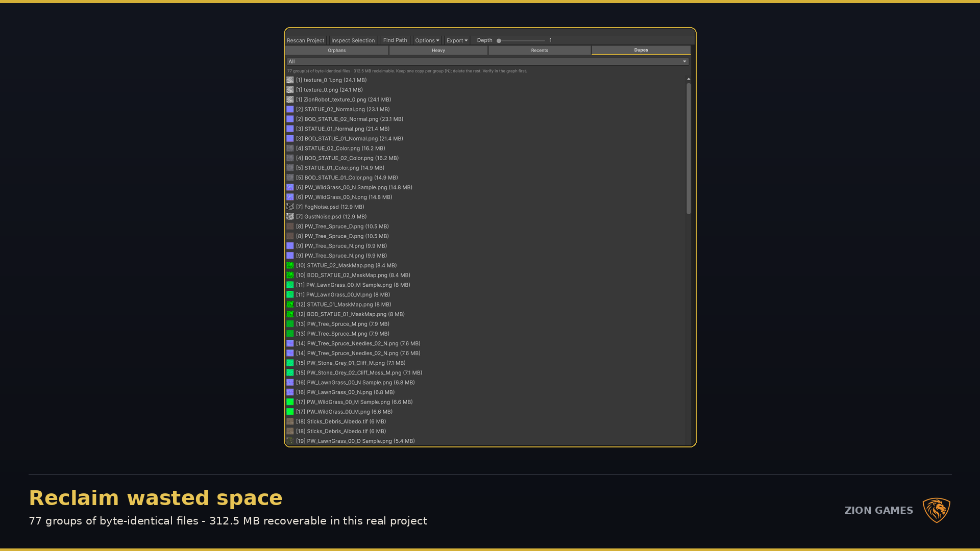Select row PW_Stone_Grey_01_Cliff_M.png (7.1 MB)
This screenshot has height=551, width=980.
485,363
